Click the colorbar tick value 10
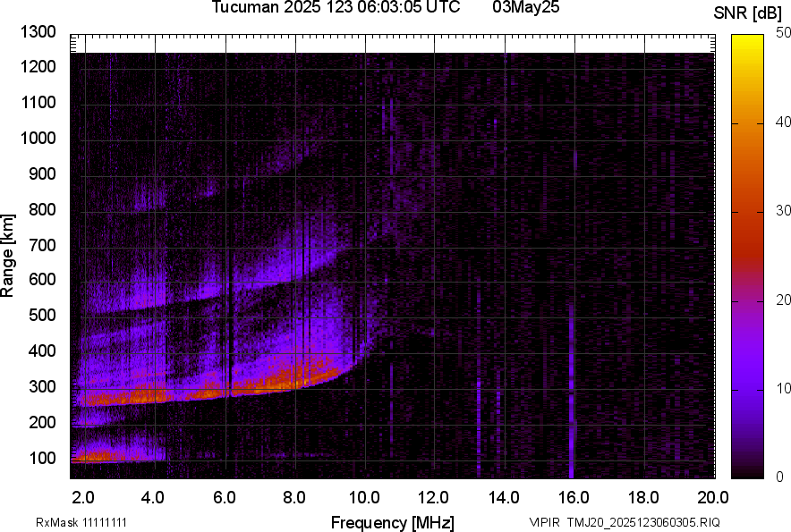 [784, 388]
